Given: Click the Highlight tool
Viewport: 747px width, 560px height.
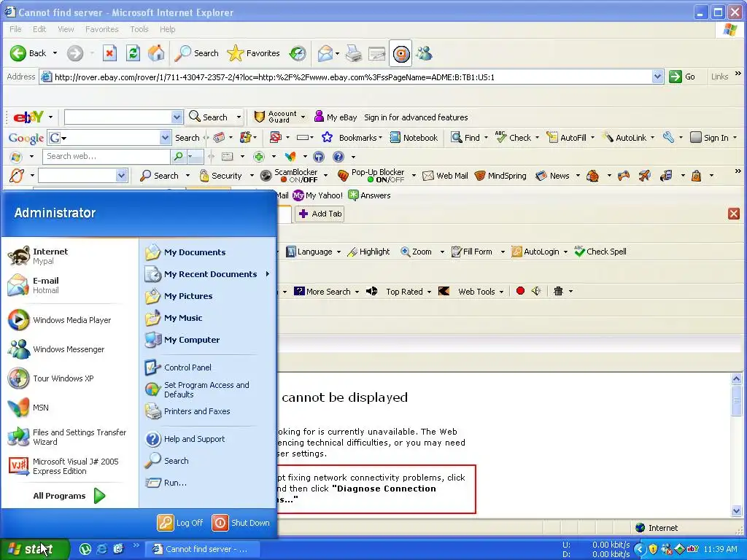Looking at the screenshot, I should click(368, 252).
